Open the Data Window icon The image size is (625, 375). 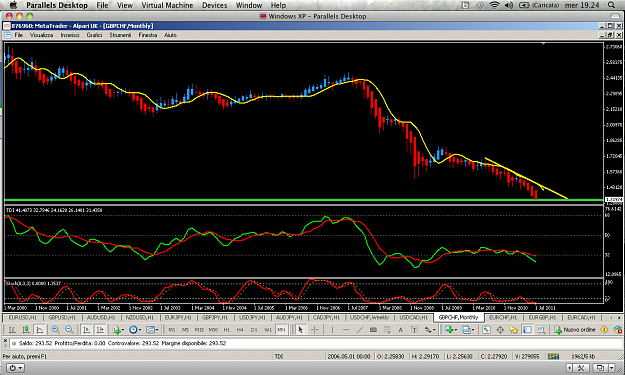coord(500,330)
